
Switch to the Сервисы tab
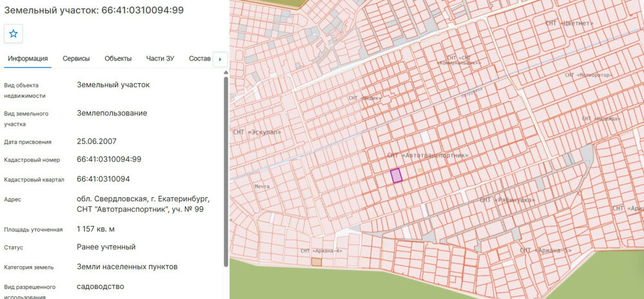coord(76,59)
